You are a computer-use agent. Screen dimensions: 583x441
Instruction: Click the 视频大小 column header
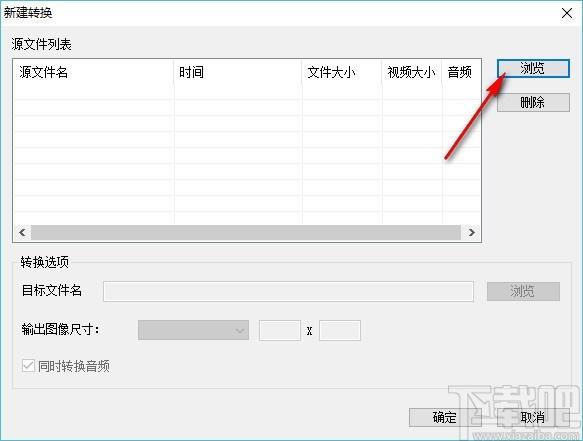tap(412, 72)
